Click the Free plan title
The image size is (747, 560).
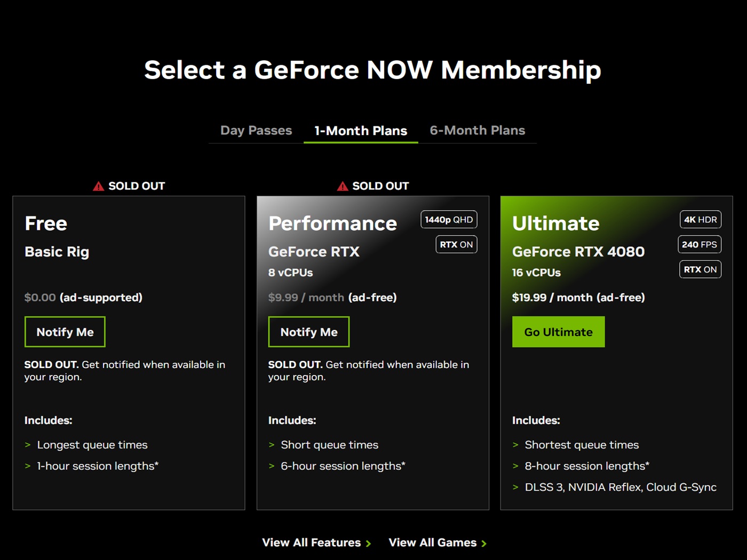coord(46,223)
